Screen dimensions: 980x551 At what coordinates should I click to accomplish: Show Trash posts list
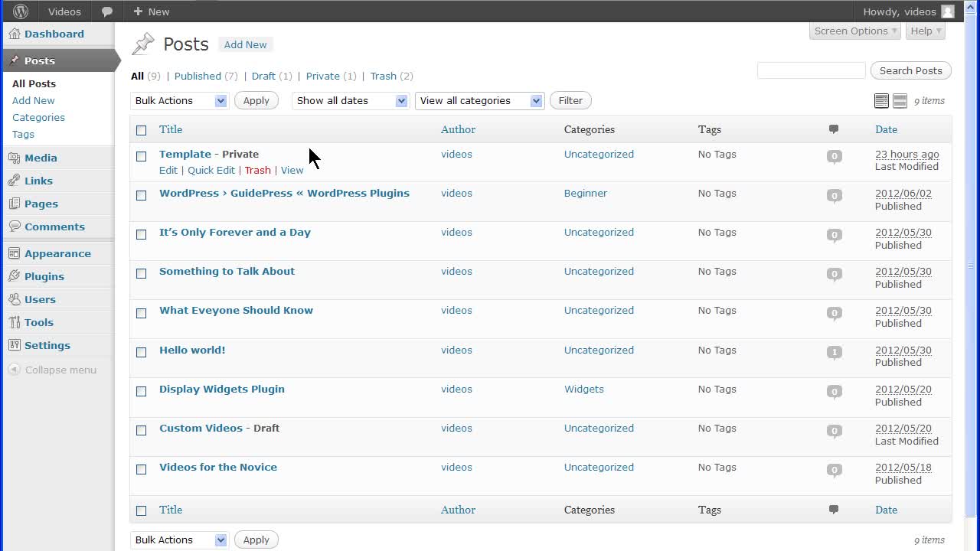(383, 76)
